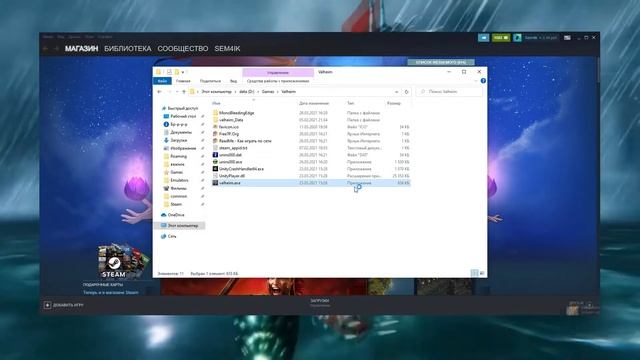The image size is (640, 360).
Task: Open Emulators folder in the navigation pane
Action: click(179, 180)
